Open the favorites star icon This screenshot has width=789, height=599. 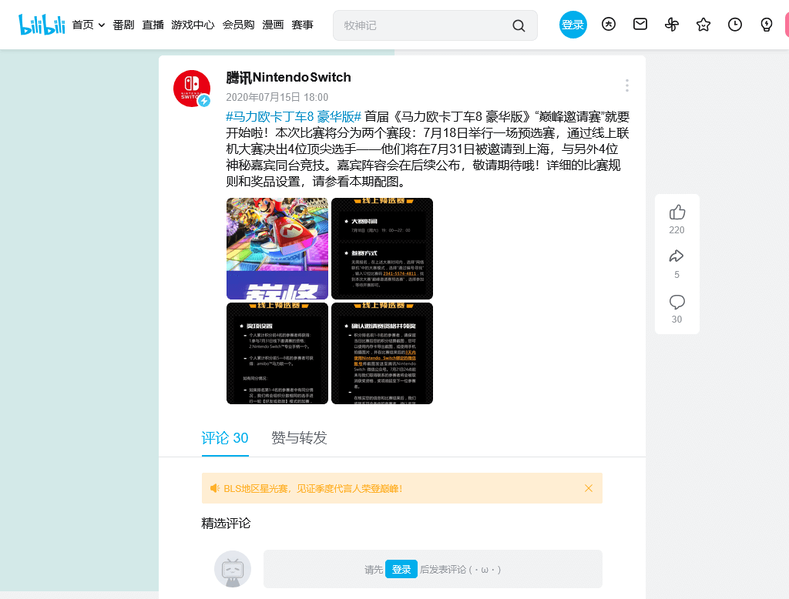(703, 24)
